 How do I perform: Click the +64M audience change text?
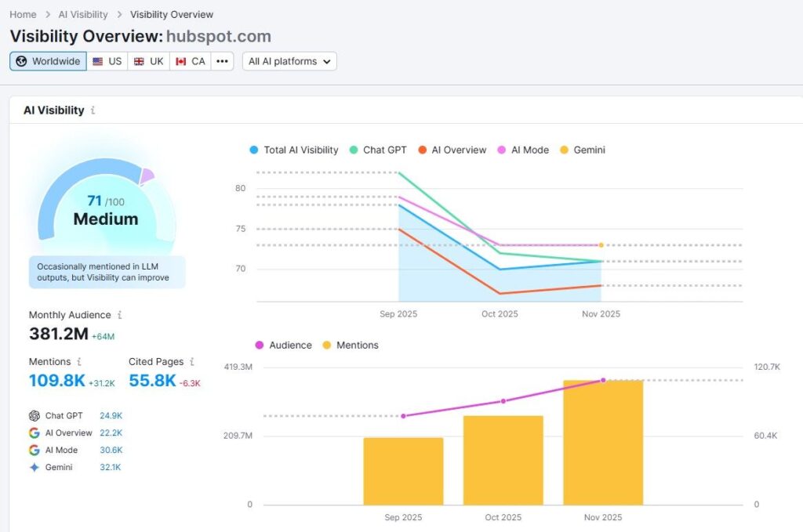coord(103,337)
